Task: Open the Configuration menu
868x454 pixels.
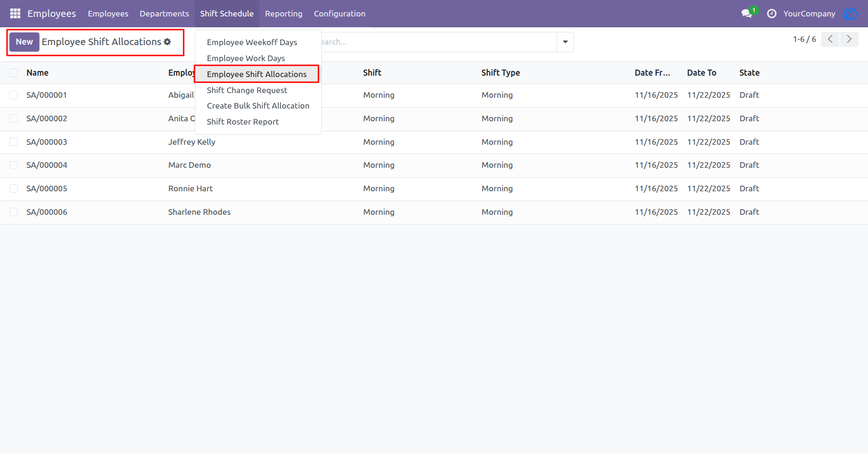Action: tap(340, 14)
